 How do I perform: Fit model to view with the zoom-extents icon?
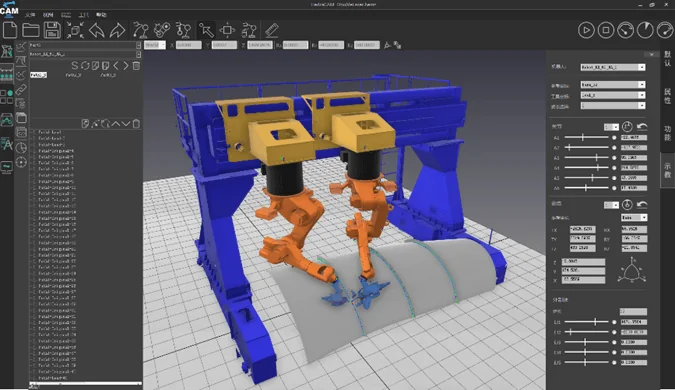[x=75, y=30]
